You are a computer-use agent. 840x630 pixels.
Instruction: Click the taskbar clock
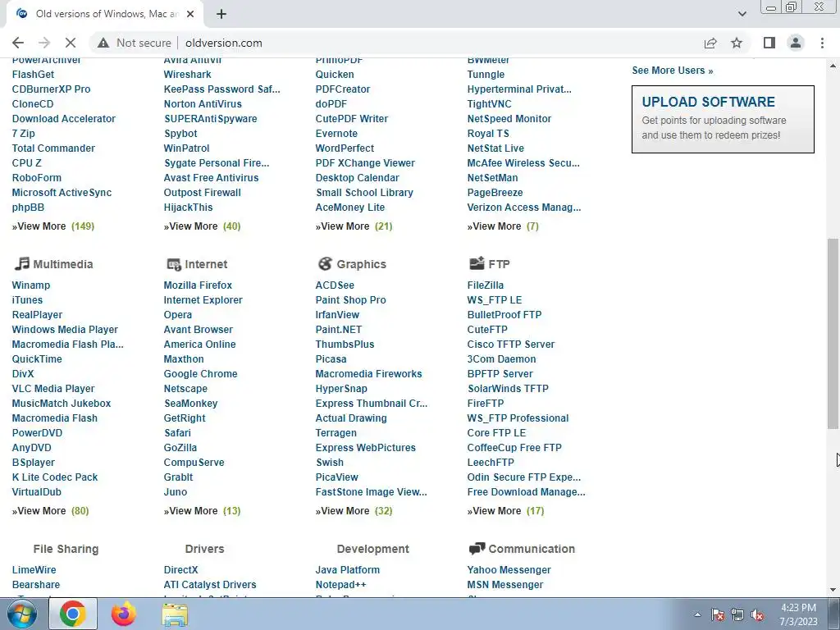tap(798, 614)
